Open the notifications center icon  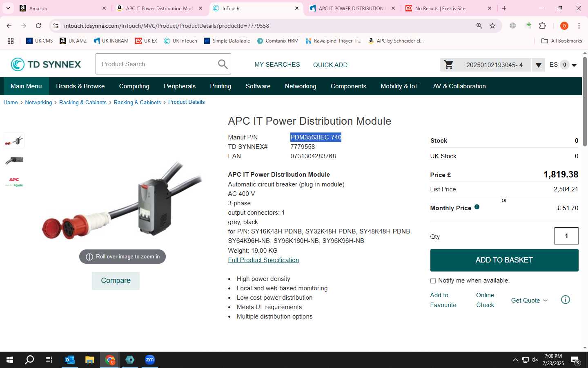point(575,360)
